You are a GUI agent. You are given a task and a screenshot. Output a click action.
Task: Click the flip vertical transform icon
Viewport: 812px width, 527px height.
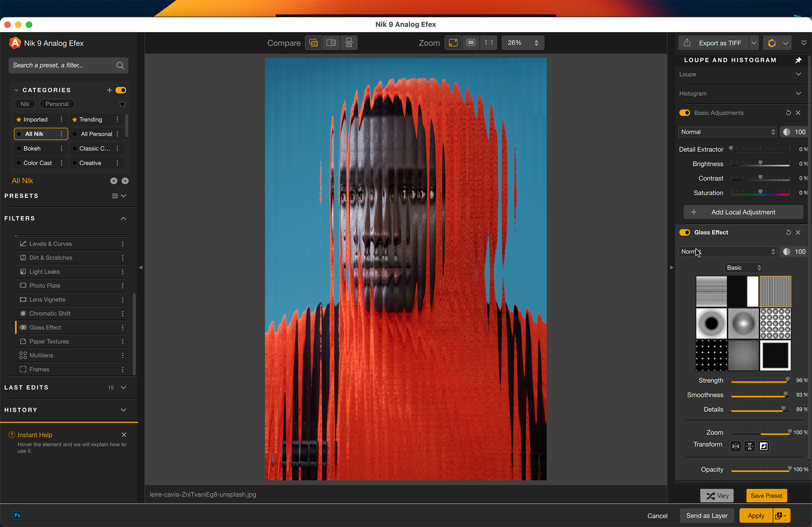(x=749, y=446)
